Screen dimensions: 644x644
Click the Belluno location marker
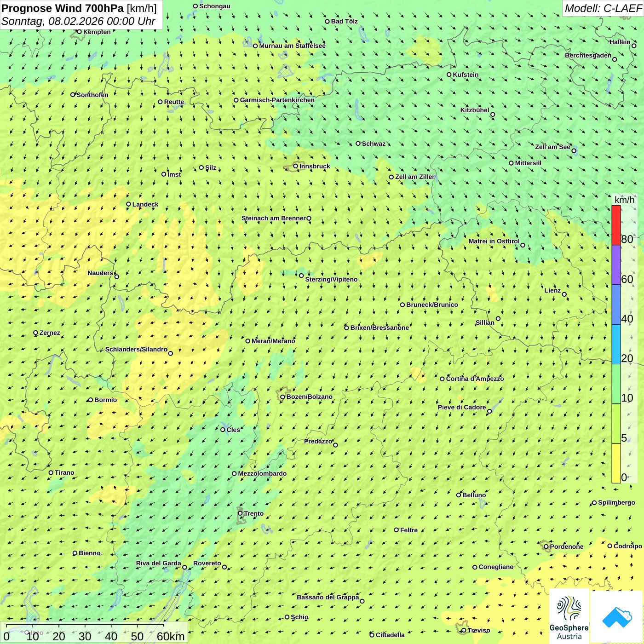click(x=458, y=495)
